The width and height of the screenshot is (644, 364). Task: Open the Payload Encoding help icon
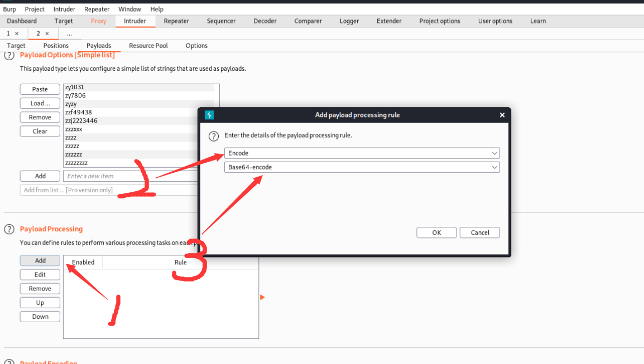tap(9, 362)
